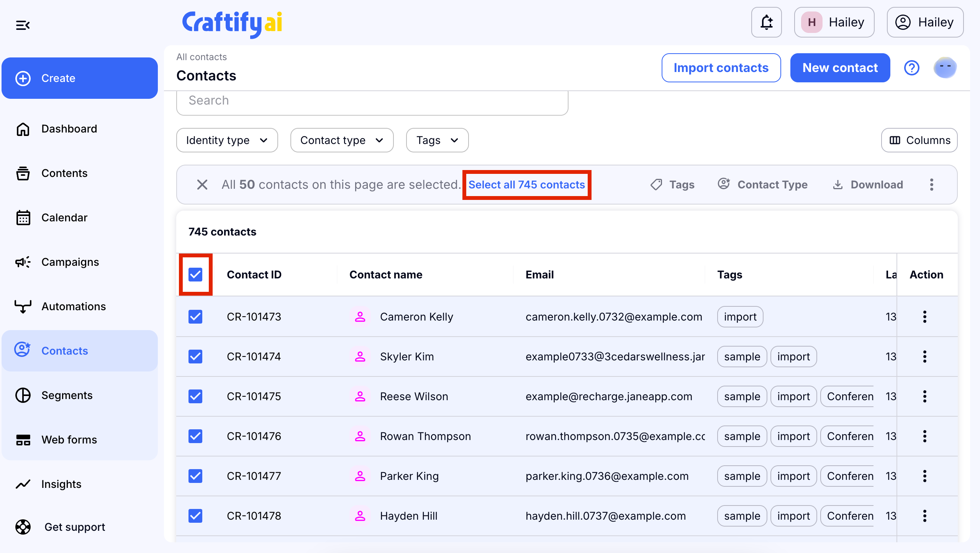Open action menu for Cameron Kelly row
The height and width of the screenshot is (553, 980).
925,317
